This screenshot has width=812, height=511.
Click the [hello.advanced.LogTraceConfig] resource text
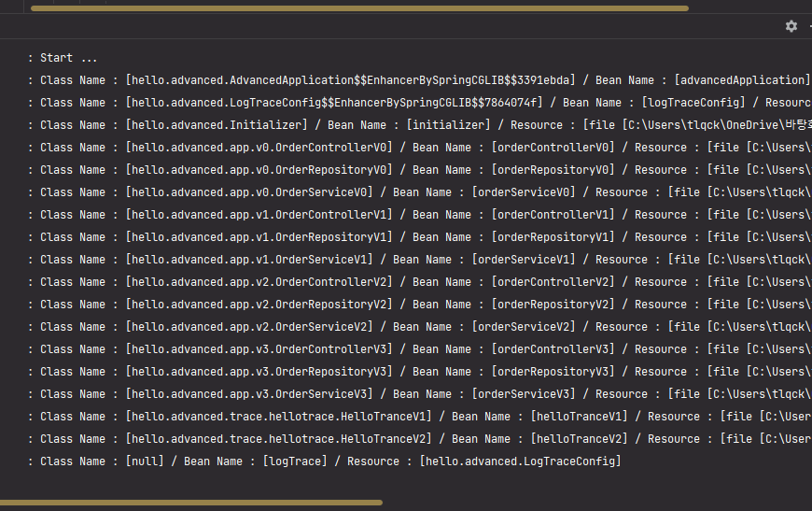(x=520, y=461)
